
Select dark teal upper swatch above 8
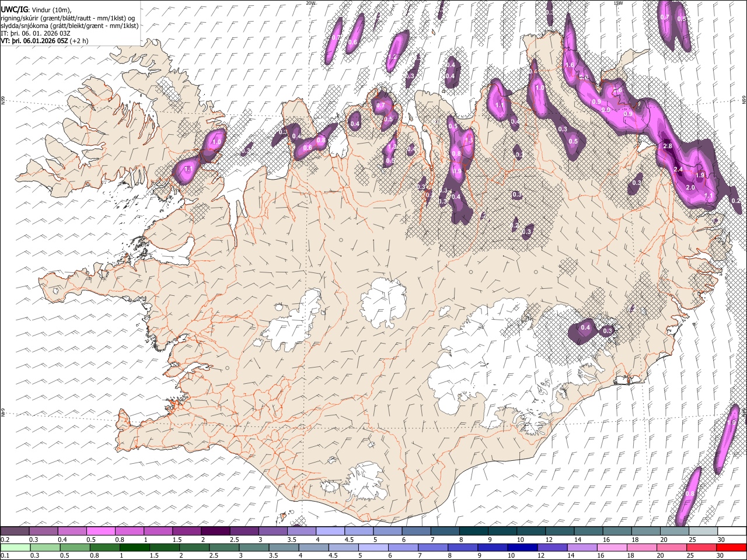tap(473, 531)
